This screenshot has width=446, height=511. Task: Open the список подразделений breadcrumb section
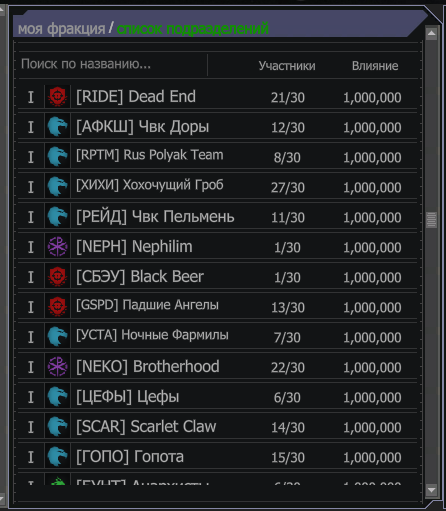point(192,29)
